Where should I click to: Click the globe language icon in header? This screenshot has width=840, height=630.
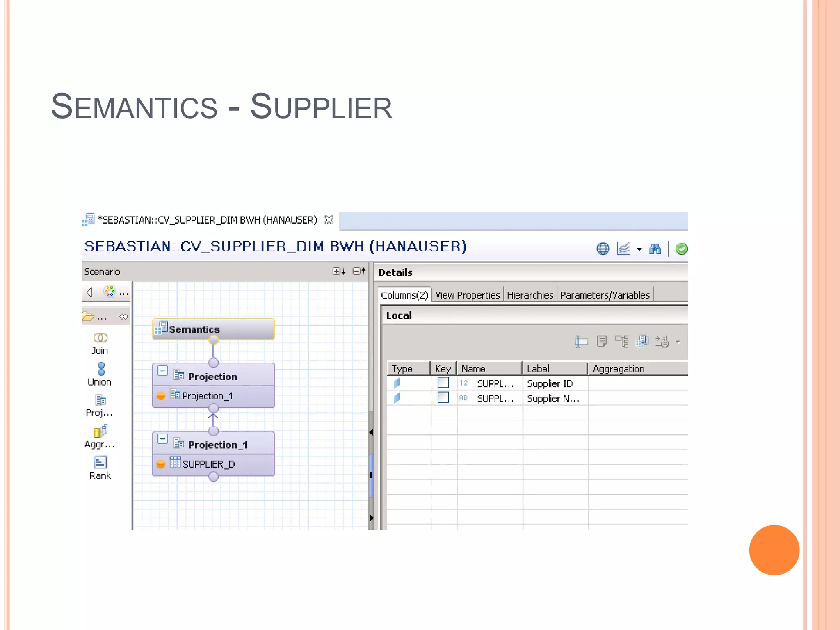603,249
